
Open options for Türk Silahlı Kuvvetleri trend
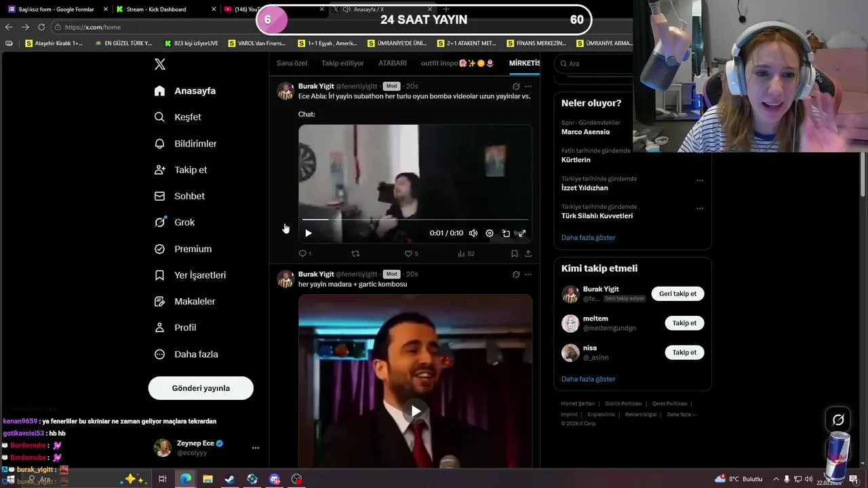[700, 208]
